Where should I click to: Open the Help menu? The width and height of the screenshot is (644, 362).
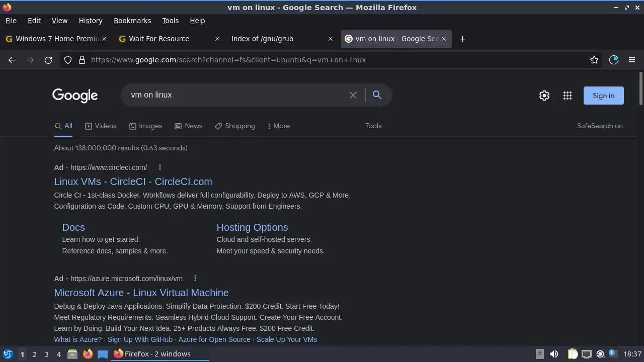point(197,21)
